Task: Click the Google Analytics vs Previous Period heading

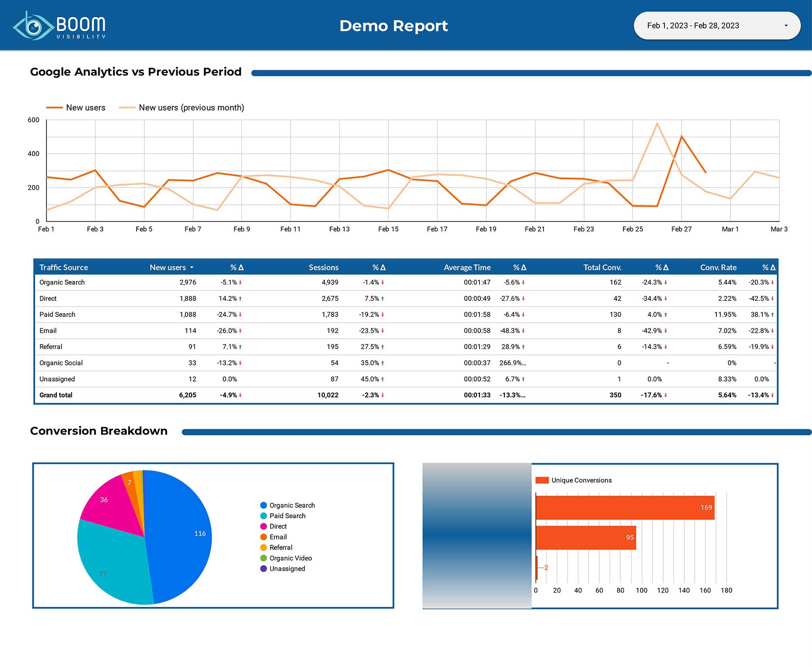Action: pyautogui.click(x=136, y=72)
